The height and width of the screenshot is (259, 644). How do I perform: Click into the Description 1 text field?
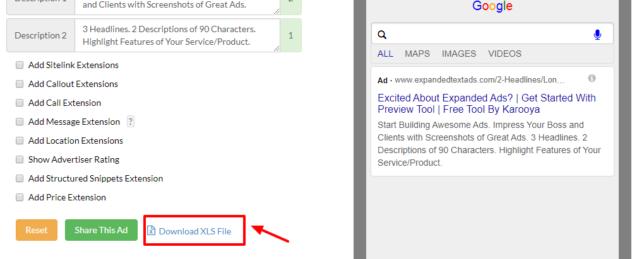177,6
